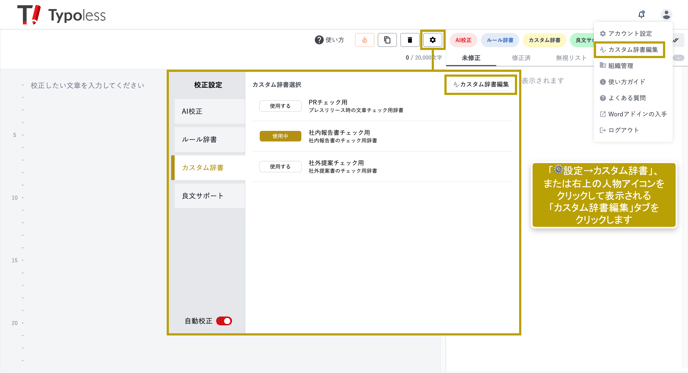Select ルール辞書 in settings sidebar
The height and width of the screenshot is (373, 688).
[210, 140]
